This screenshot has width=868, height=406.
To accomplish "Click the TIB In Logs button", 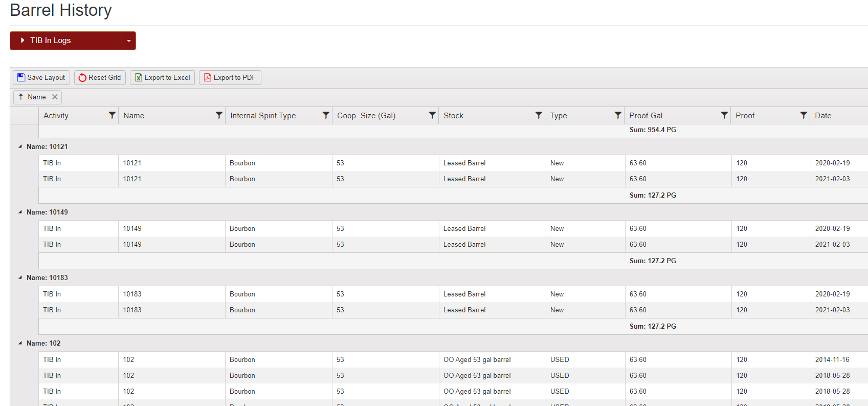I will click(x=66, y=40).
